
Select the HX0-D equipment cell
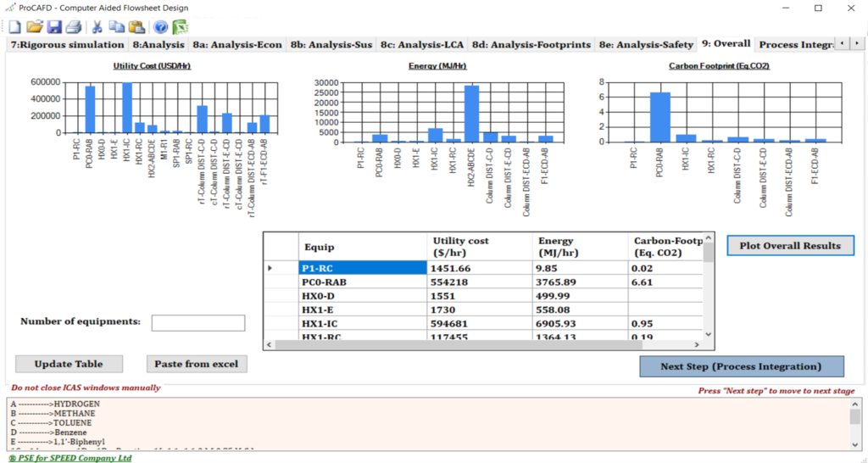click(363, 296)
